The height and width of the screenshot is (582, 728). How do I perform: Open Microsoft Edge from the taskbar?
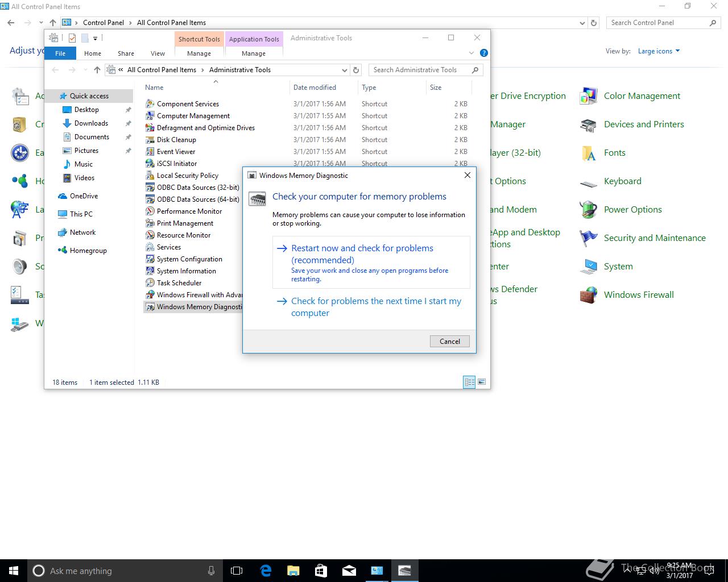click(265, 571)
